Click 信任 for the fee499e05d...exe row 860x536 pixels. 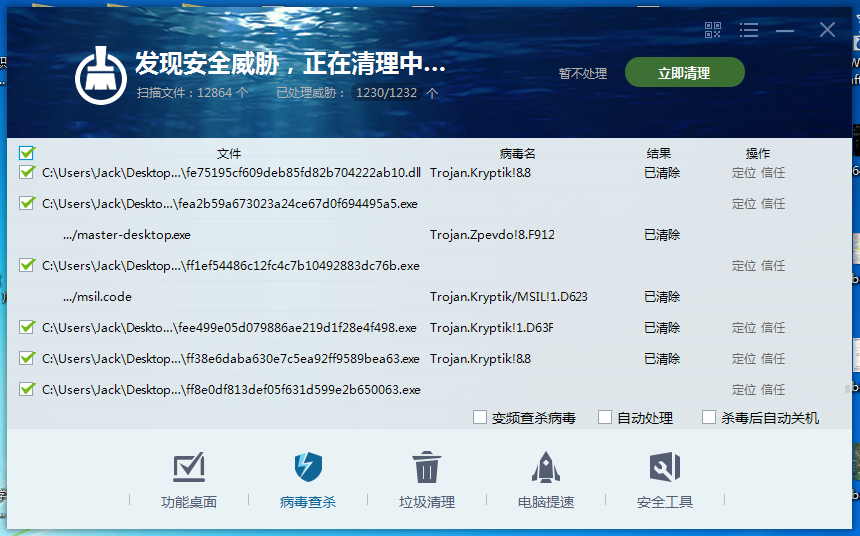[773, 328]
